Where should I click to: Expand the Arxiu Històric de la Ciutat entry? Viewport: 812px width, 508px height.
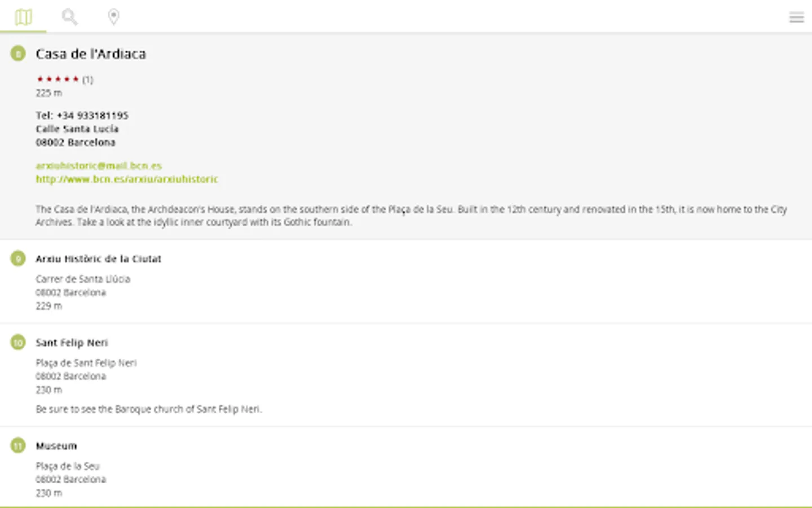(x=99, y=259)
